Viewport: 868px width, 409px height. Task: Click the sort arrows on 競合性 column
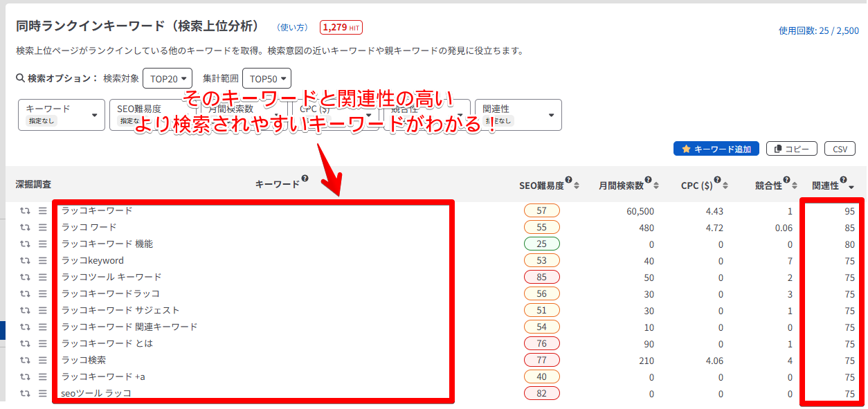pyautogui.click(x=793, y=185)
